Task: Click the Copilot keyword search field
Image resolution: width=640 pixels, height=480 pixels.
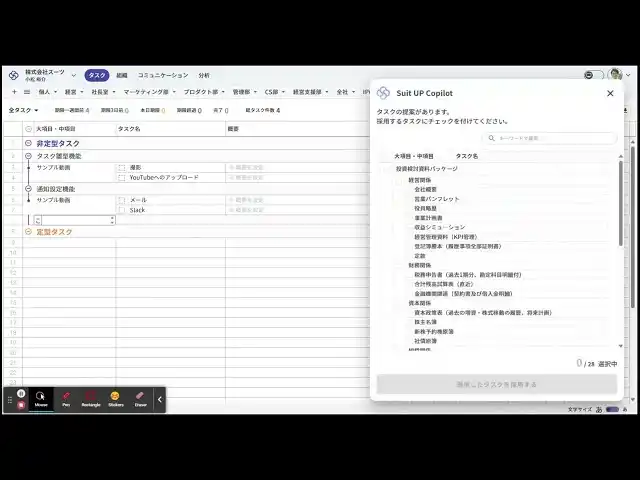Action: click(554, 139)
